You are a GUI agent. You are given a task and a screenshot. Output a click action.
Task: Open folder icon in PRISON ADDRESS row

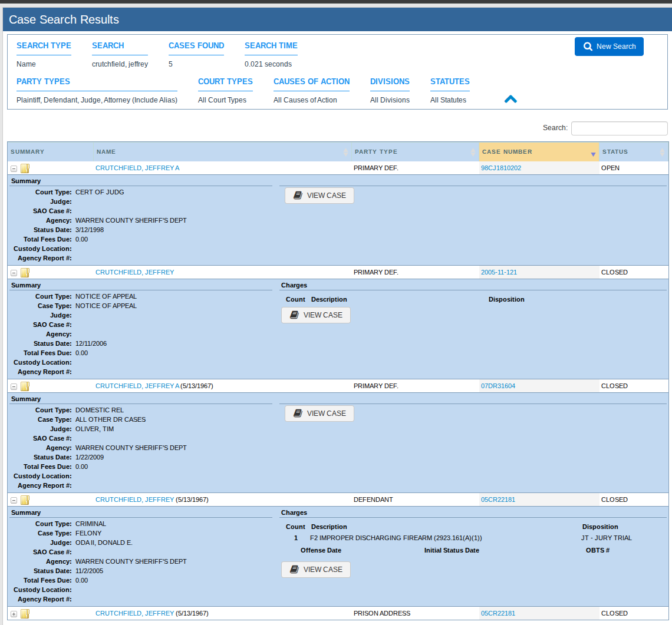click(25, 614)
